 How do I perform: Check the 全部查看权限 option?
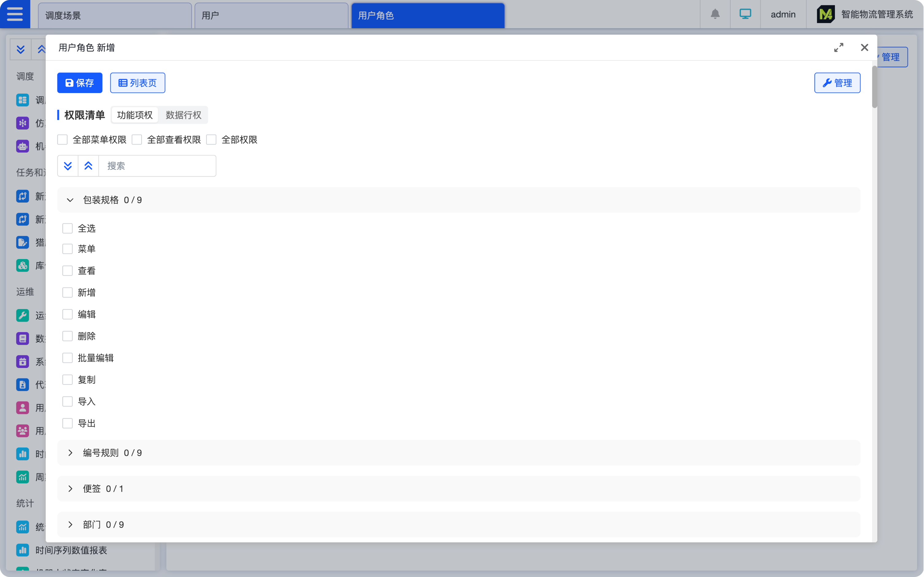[x=137, y=140]
